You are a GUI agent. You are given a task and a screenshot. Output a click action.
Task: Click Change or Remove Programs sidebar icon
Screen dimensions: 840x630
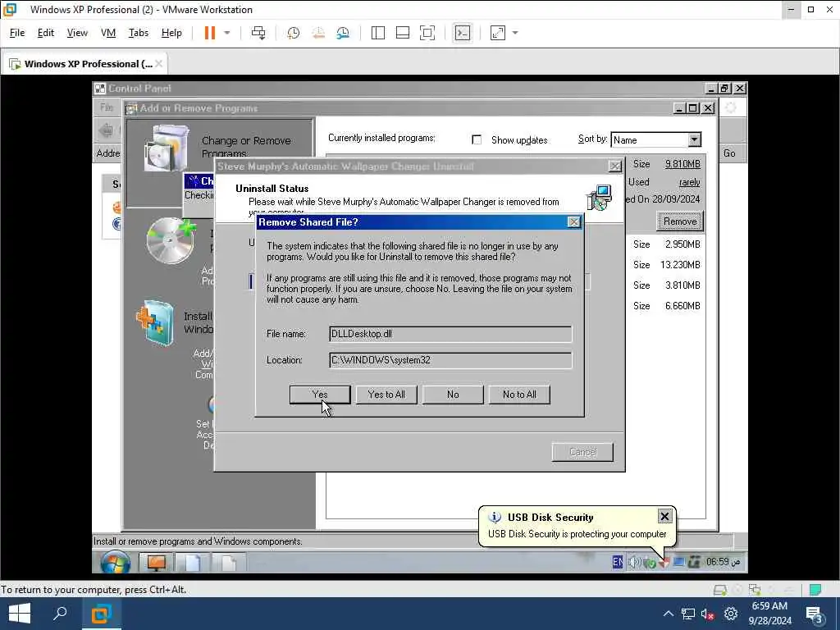click(x=166, y=148)
